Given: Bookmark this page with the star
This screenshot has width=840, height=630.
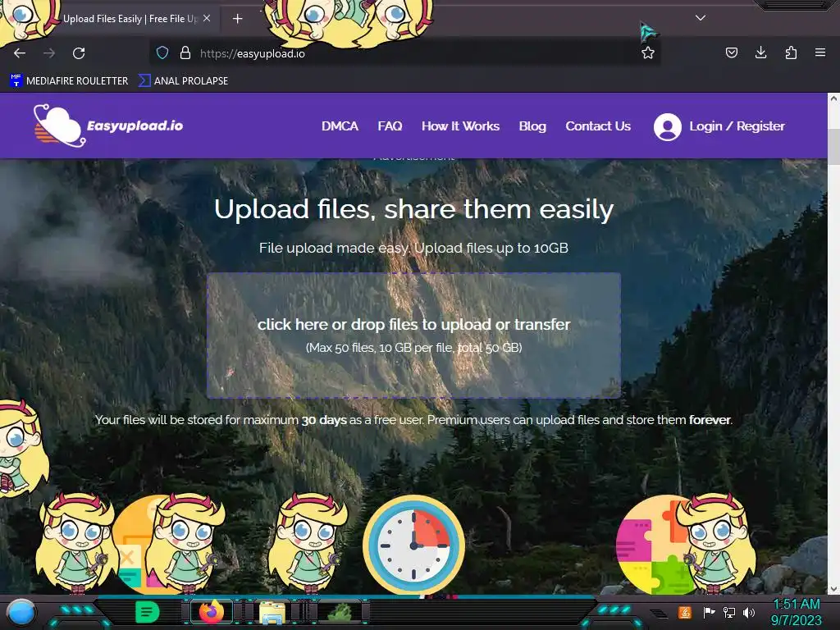Looking at the screenshot, I should (x=648, y=52).
